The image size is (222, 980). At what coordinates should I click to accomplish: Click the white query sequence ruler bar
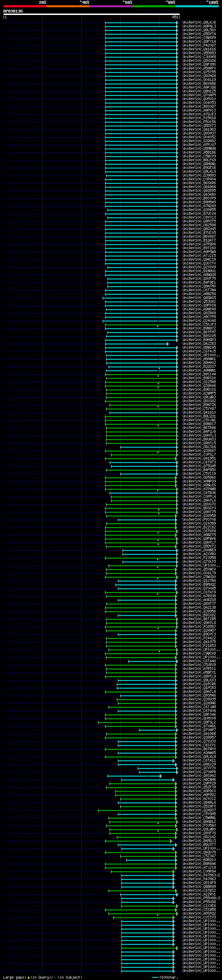(x=92, y=15)
